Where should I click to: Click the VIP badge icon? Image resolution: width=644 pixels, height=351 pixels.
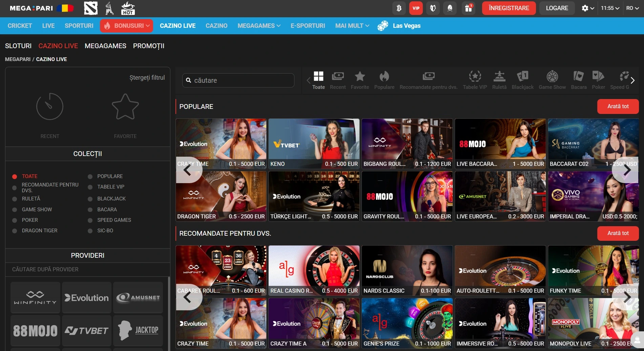pos(416,8)
